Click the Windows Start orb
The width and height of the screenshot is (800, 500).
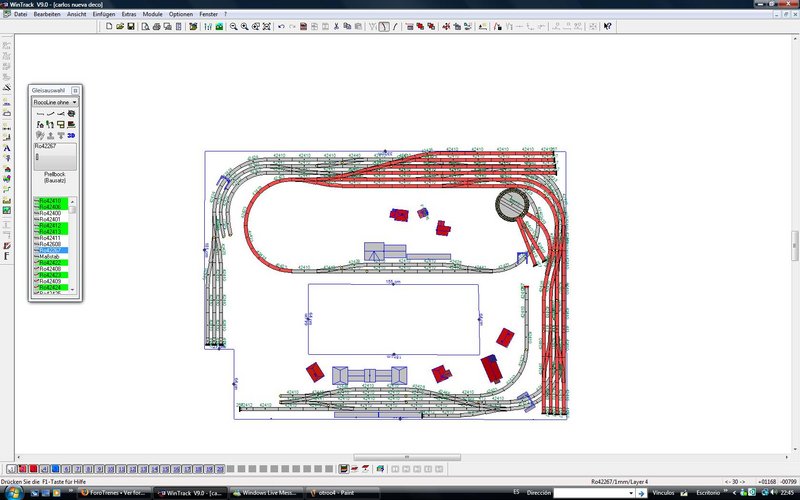coord(14,493)
